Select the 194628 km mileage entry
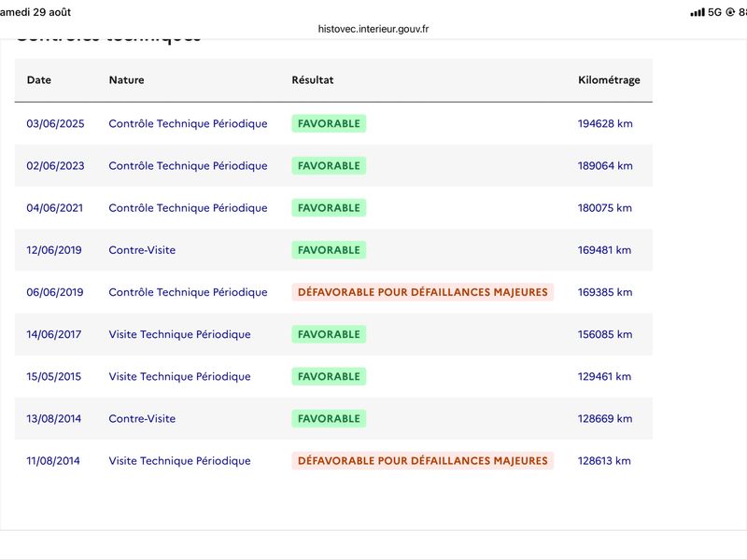Viewport: 747px width, 560px height. (605, 124)
